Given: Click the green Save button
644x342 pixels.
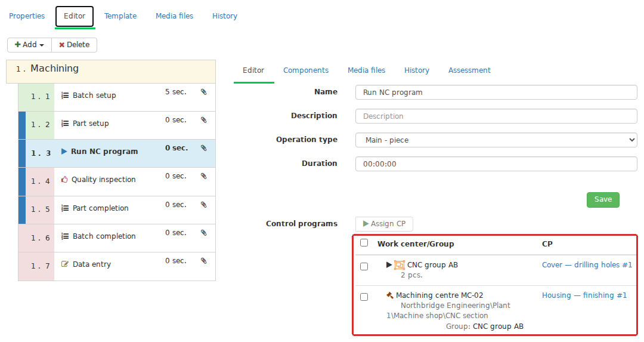Looking at the screenshot, I should click(x=603, y=200).
